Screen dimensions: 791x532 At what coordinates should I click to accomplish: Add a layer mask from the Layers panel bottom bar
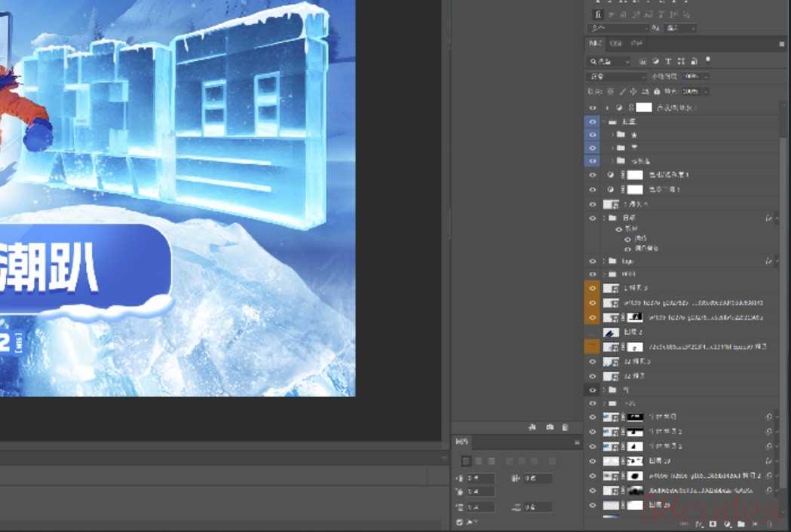tap(713, 524)
